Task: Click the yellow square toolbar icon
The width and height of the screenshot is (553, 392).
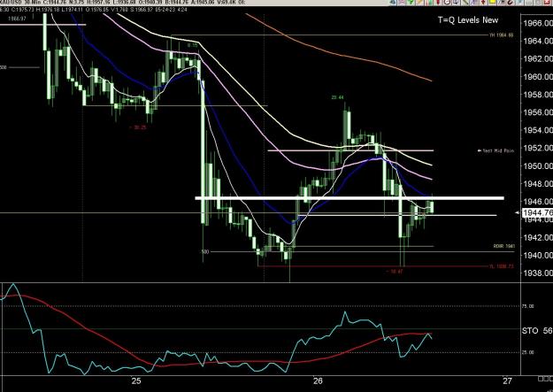Action: pyautogui.click(x=492, y=2)
